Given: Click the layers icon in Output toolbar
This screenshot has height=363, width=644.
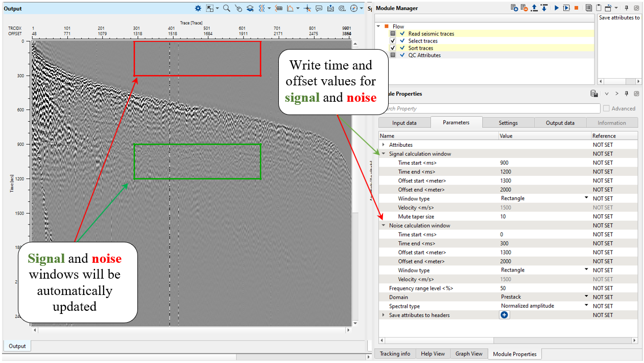Looking at the screenshot, I should coord(250,8).
